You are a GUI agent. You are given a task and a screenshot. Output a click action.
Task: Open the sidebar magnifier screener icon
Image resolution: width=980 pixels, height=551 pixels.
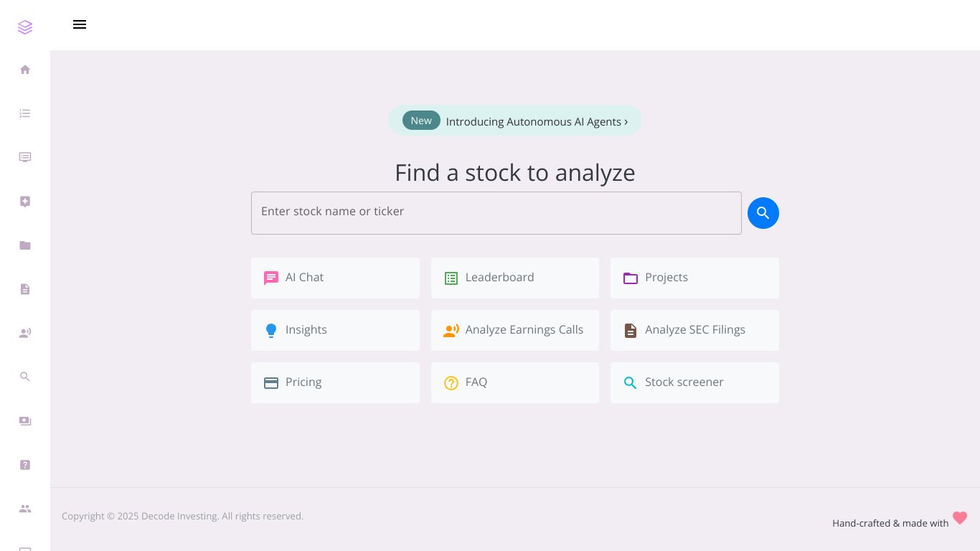pos(25,377)
